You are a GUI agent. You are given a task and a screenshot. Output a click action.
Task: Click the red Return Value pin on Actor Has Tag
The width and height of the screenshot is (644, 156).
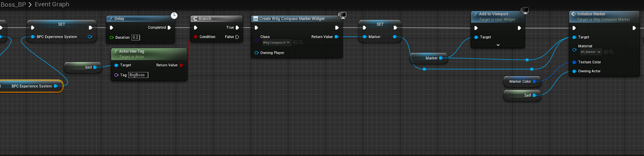[181, 65]
